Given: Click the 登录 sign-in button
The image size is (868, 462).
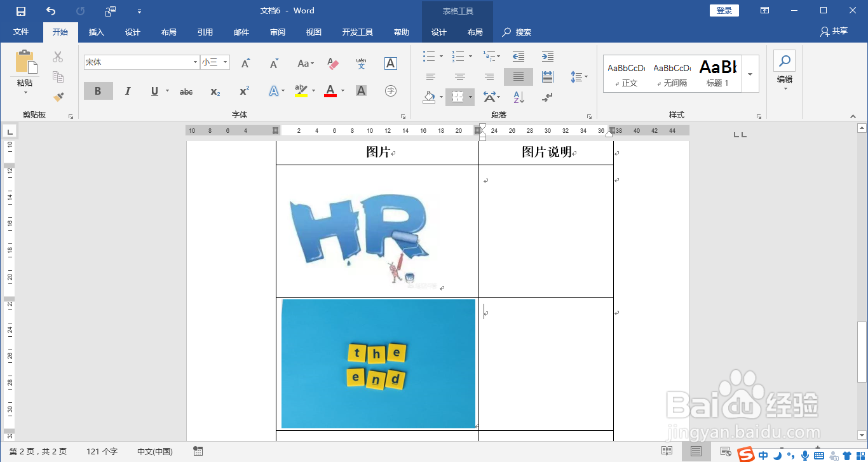Looking at the screenshot, I should click(x=724, y=10).
